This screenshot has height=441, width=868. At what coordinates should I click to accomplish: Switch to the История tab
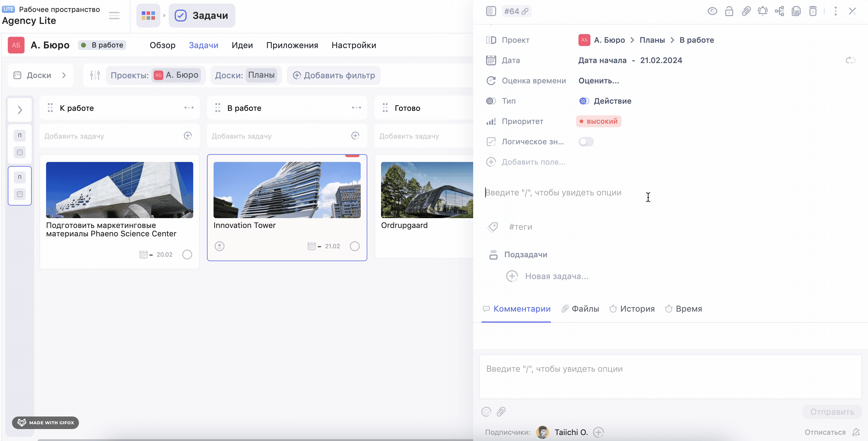[x=632, y=309]
